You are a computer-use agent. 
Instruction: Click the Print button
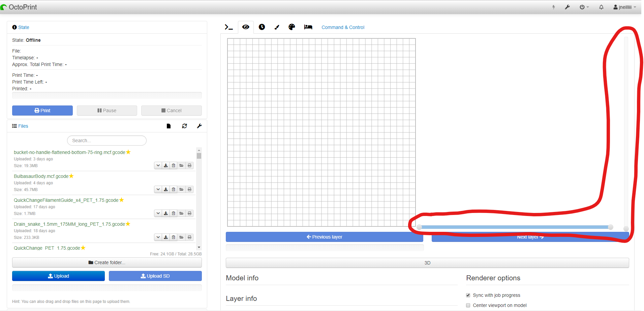tap(42, 110)
